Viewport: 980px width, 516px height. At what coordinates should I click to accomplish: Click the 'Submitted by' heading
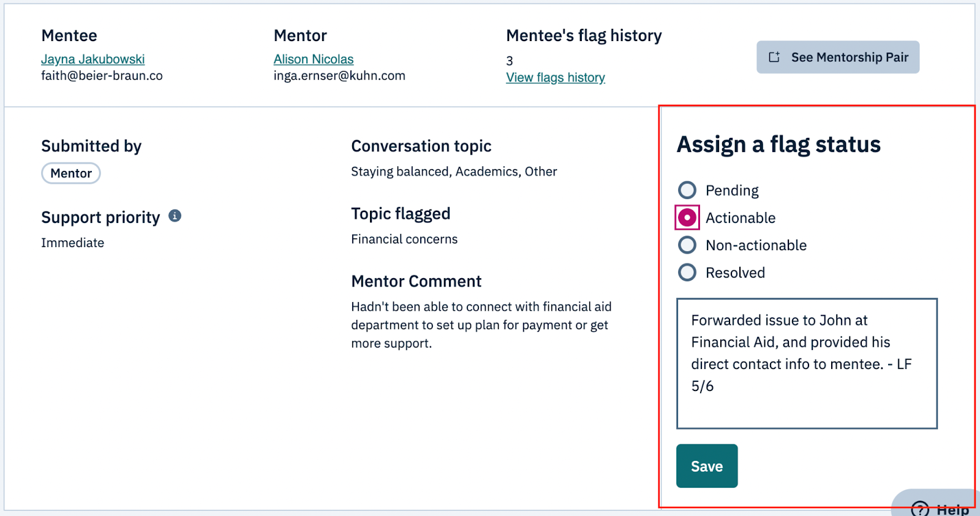91,146
